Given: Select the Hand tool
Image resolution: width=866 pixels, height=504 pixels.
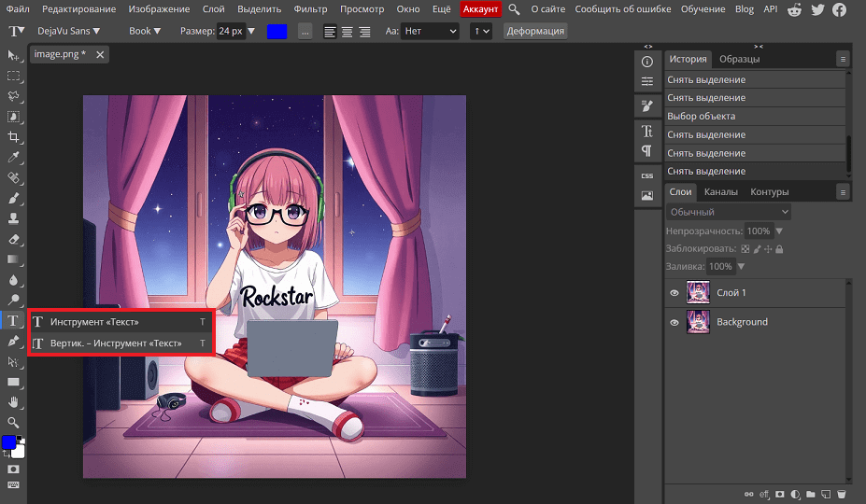Looking at the screenshot, I should (x=13, y=402).
